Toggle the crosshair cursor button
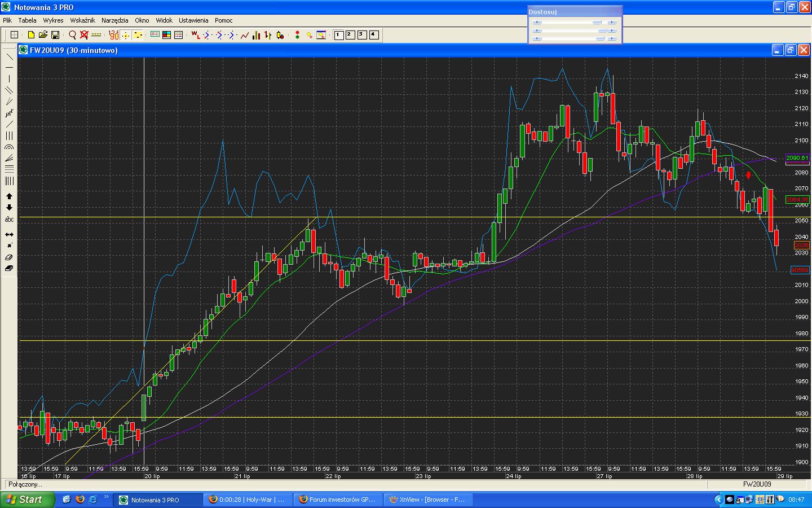The image size is (812, 508). pyautogui.click(x=126, y=35)
